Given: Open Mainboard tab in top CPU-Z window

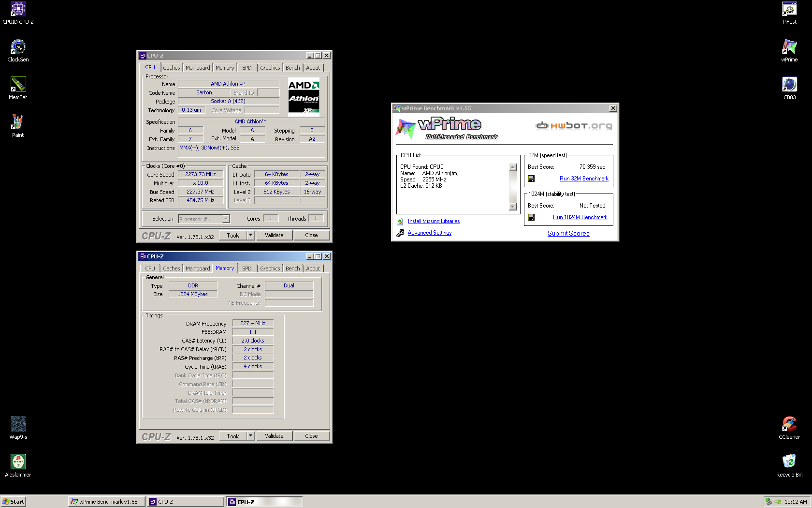Looking at the screenshot, I should tap(198, 68).
